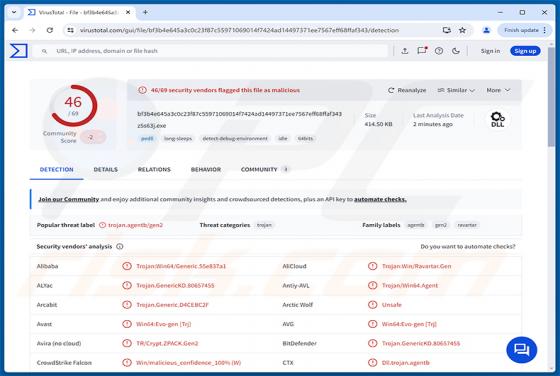Click the idle tag
The image size is (560, 376).
283,139
